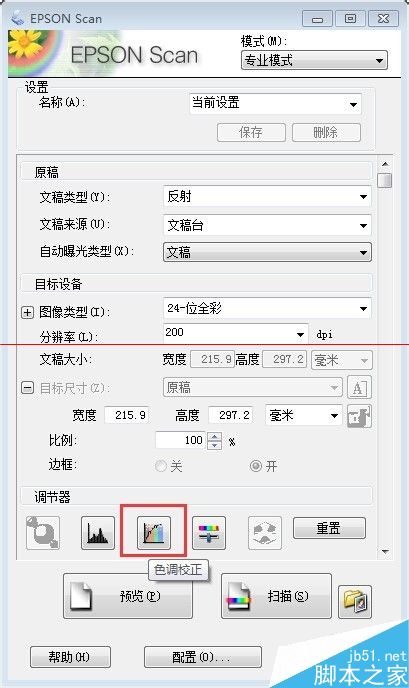
Task: Open the image adjustment sliders icon
Action: pyautogui.click(x=209, y=533)
